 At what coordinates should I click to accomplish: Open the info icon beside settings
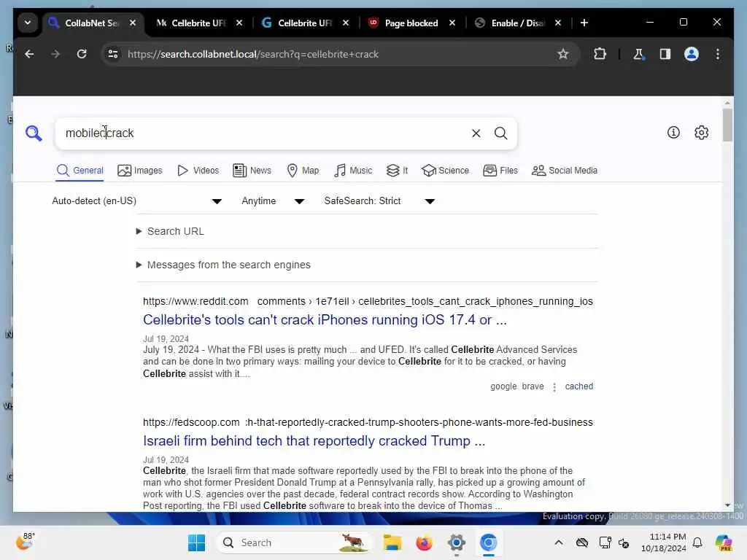pos(673,133)
